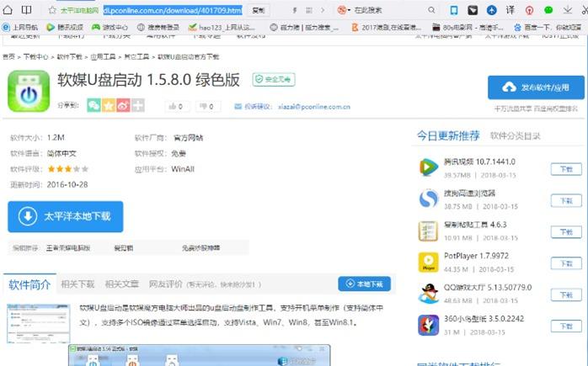Download PotPlayer 1.7.9972

pyautogui.click(x=566, y=263)
